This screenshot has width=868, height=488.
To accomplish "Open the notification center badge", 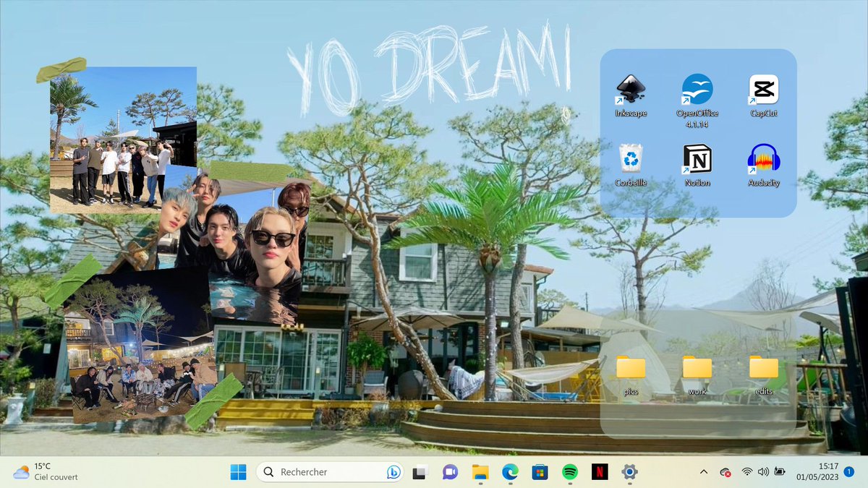I will tap(849, 472).
